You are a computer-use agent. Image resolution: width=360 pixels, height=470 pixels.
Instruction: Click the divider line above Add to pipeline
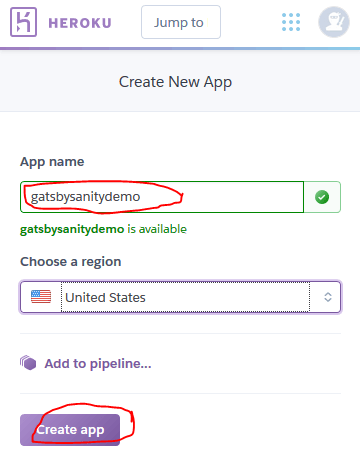[x=180, y=333]
